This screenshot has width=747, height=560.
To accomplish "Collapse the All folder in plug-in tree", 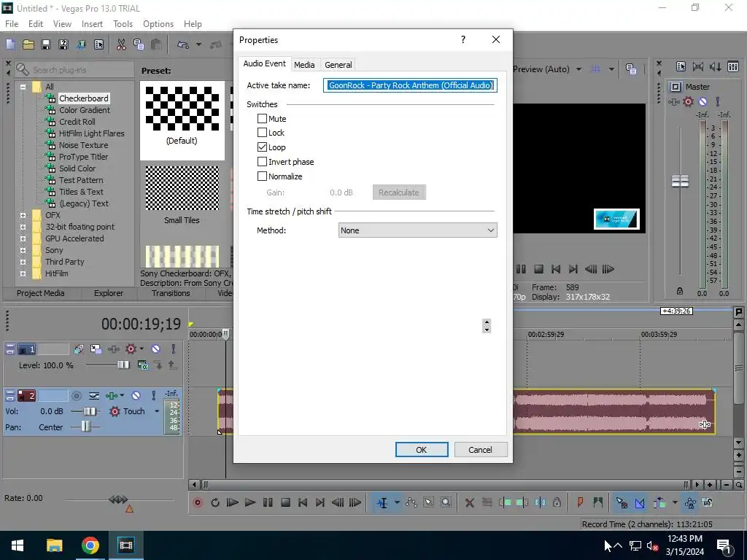I will pos(23,87).
